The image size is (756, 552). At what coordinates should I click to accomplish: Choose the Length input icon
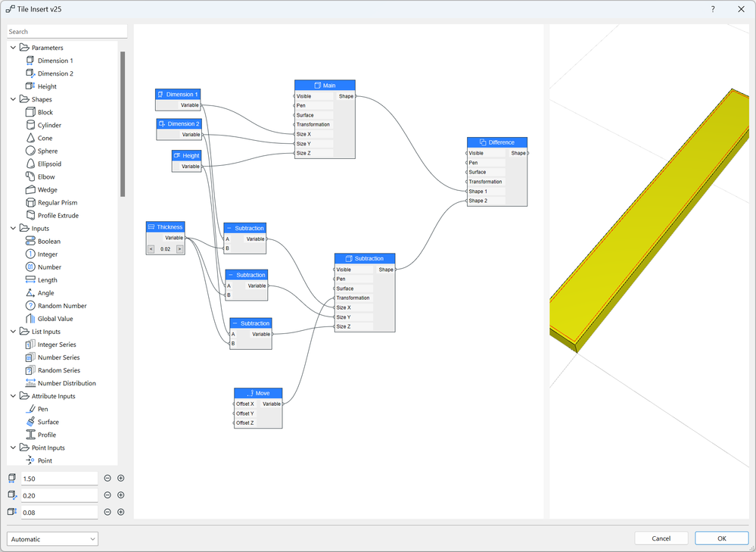click(x=30, y=280)
